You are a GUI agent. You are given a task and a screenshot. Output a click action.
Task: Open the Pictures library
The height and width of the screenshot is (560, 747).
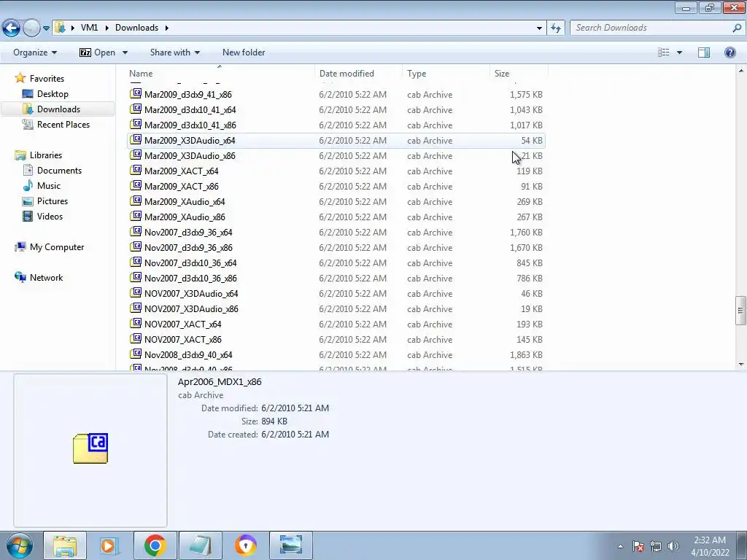(x=53, y=201)
